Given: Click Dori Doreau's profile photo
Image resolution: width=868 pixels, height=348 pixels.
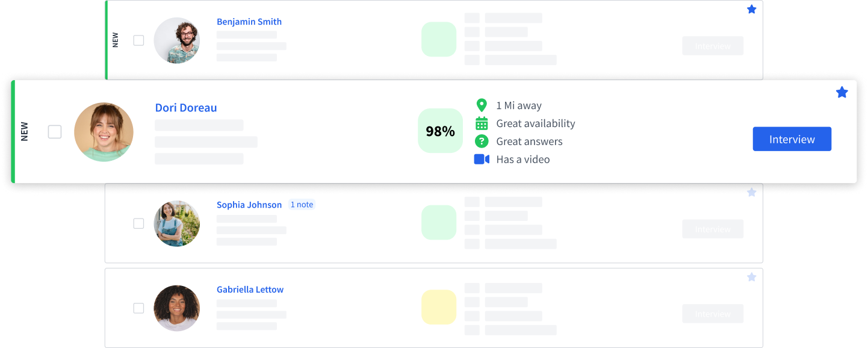Looking at the screenshot, I should (104, 132).
